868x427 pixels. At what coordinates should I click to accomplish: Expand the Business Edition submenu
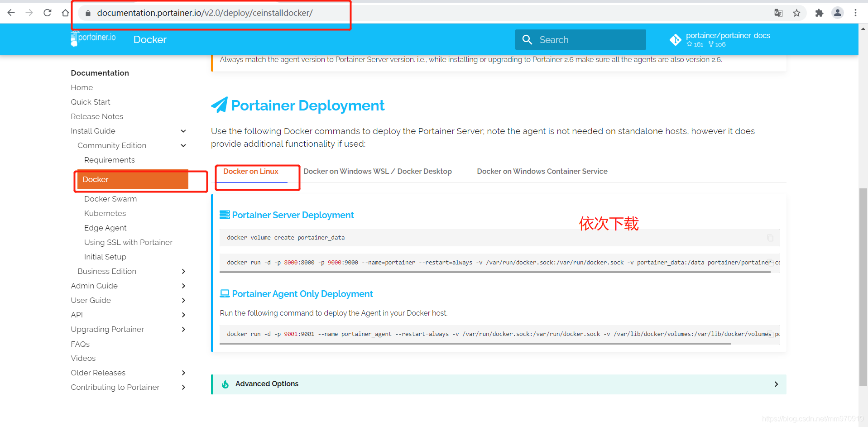[183, 271]
